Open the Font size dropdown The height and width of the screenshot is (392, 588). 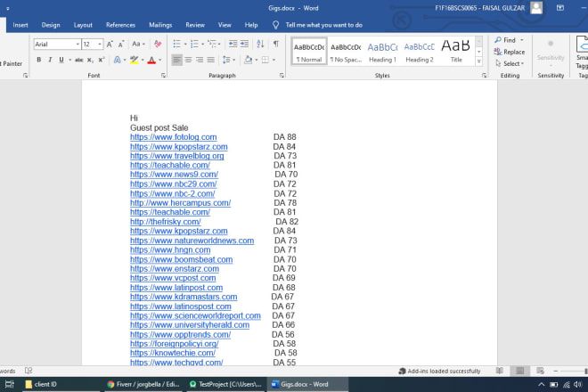pyautogui.click(x=100, y=45)
